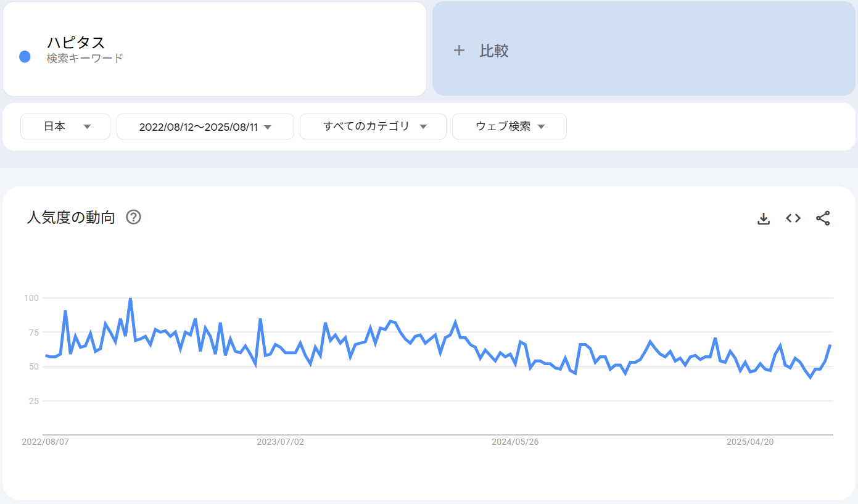Click the 比較 text to add comparison
The height and width of the screenshot is (504, 858).
point(494,51)
